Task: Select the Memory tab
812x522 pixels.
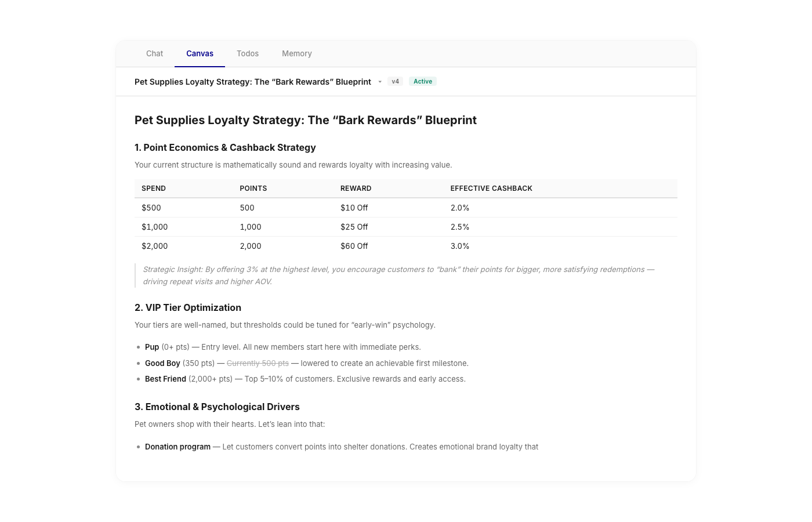Action: (296, 53)
